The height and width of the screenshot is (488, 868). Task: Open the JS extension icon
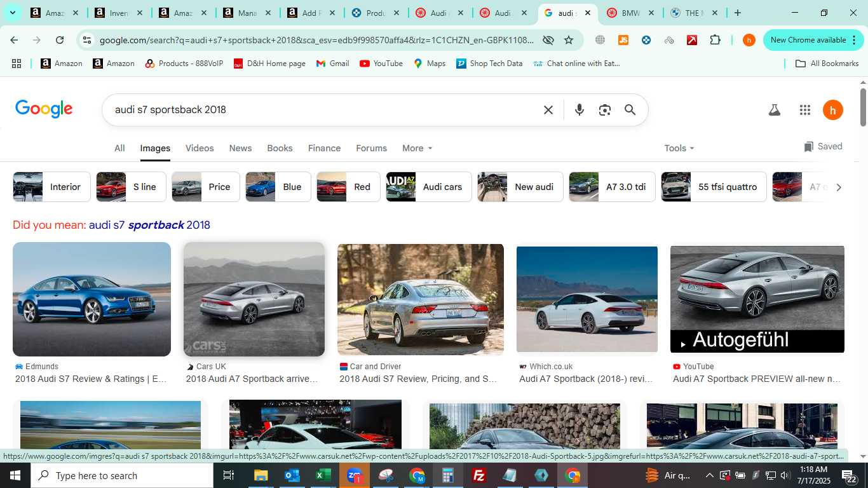tap(623, 40)
